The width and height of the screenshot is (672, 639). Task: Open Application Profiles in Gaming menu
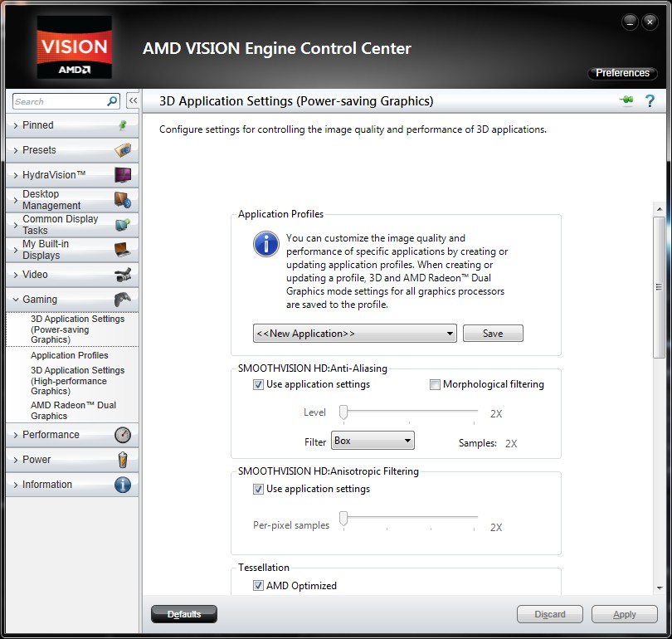pos(70,355)
